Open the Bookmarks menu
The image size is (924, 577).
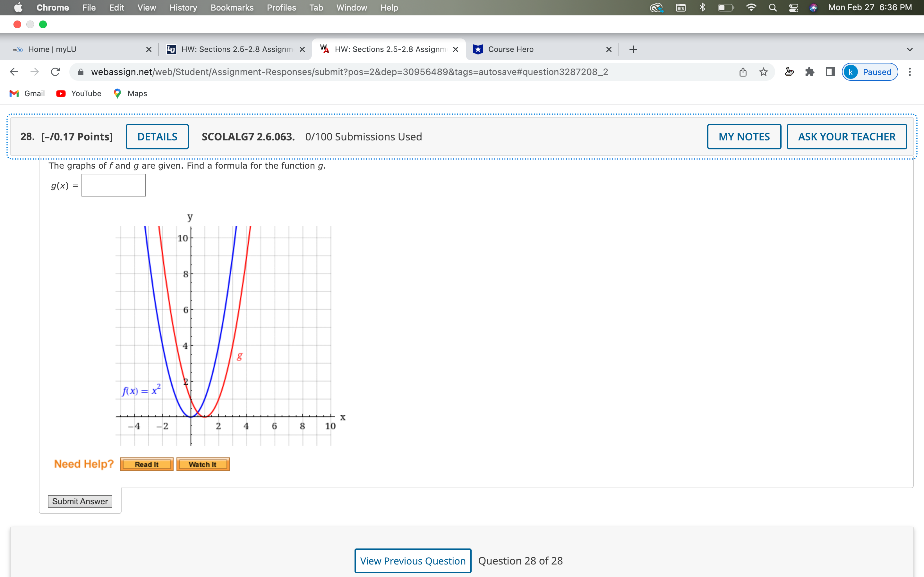tap(232, 8)
